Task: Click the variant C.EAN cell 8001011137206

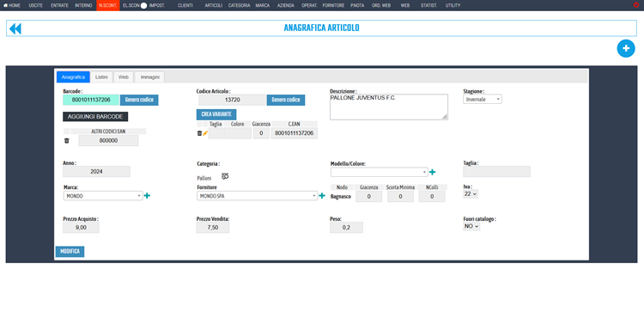Action: tap(294, 133)
